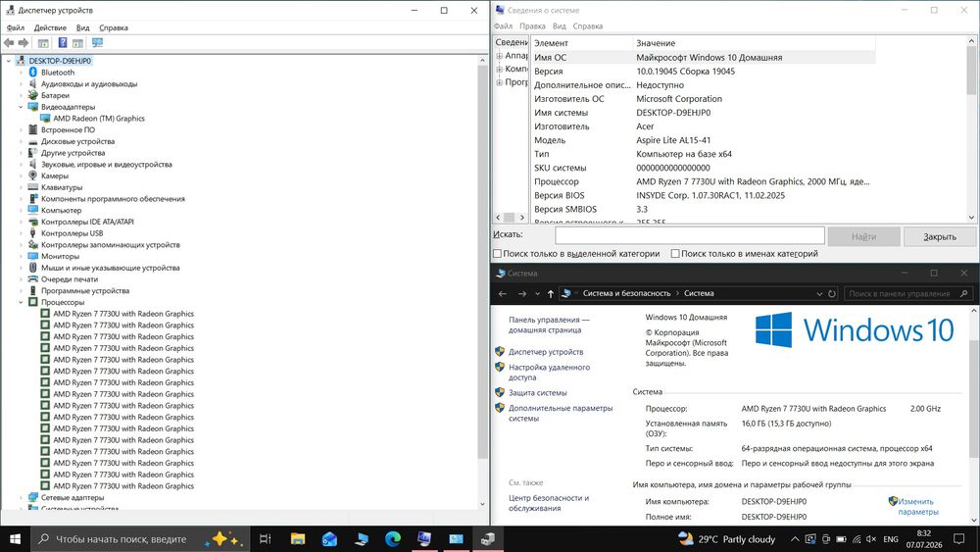Expand the Аудиовходы и аудиовыходы category
Viewport: 980px width, 552px height.
[22, 83]
